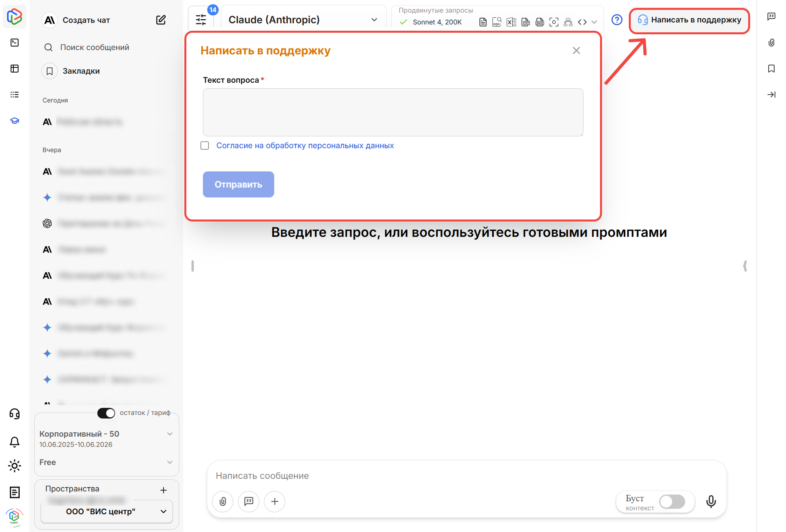Switch theme with the sun icon
Viewport: 786px width, 532px height.
[15, 466]
